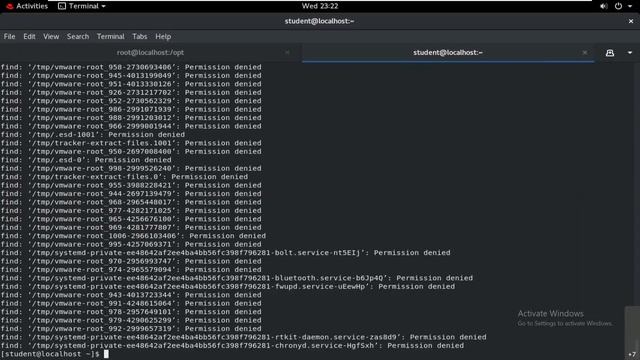Screen dimensions: 640x360
Task: Open the Terminal app menu in top bar
Action: [82, 6]
